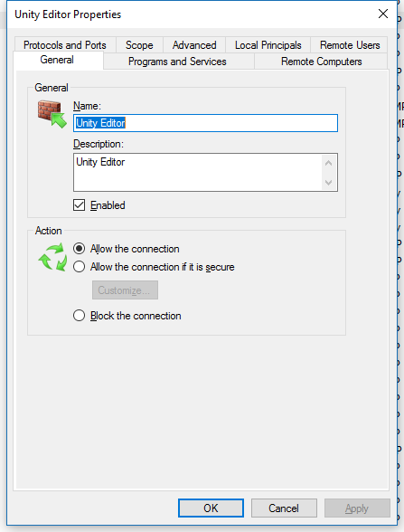Viewport: 404px width, 532px height.
Task: Choose Allow the connection if it is secure
Action: (x=79, y=267)
